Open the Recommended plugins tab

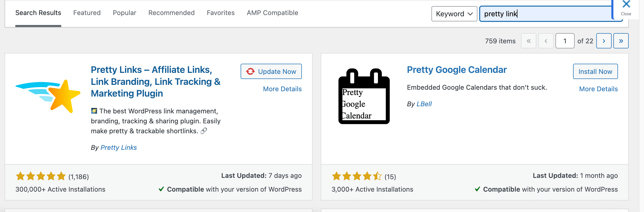[x=171, y=13]
